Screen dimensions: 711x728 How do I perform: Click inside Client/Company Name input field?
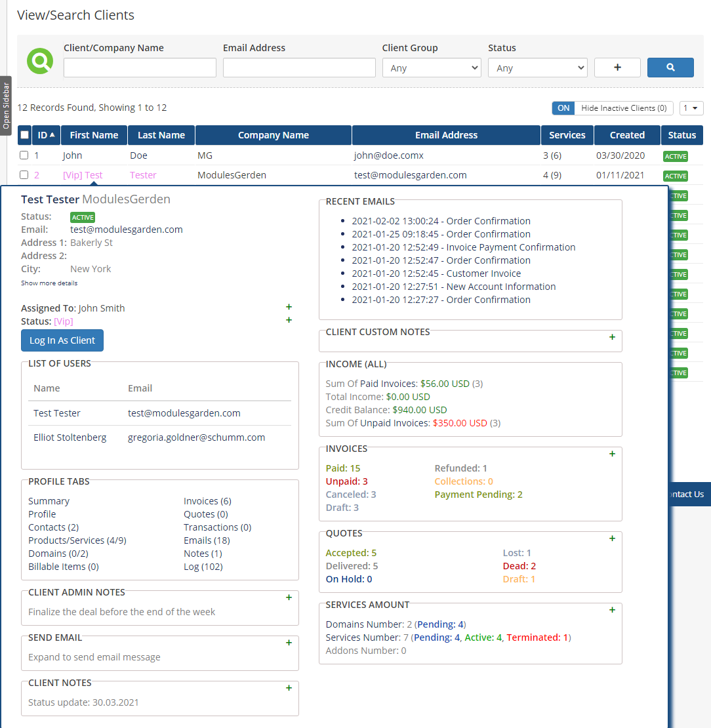click(140, 68)
